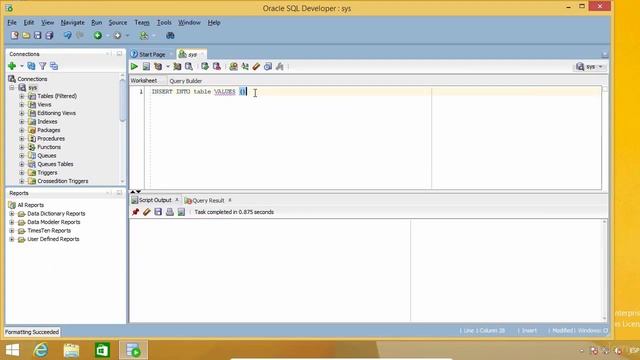Screen dimensions: 640x360
Task: Click Refresh icon in Connections panel
Action: (31, 66)
